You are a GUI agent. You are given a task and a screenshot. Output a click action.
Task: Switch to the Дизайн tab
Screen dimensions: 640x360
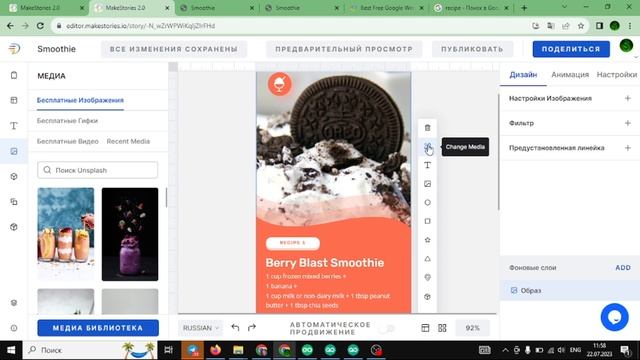click(523, 75)
